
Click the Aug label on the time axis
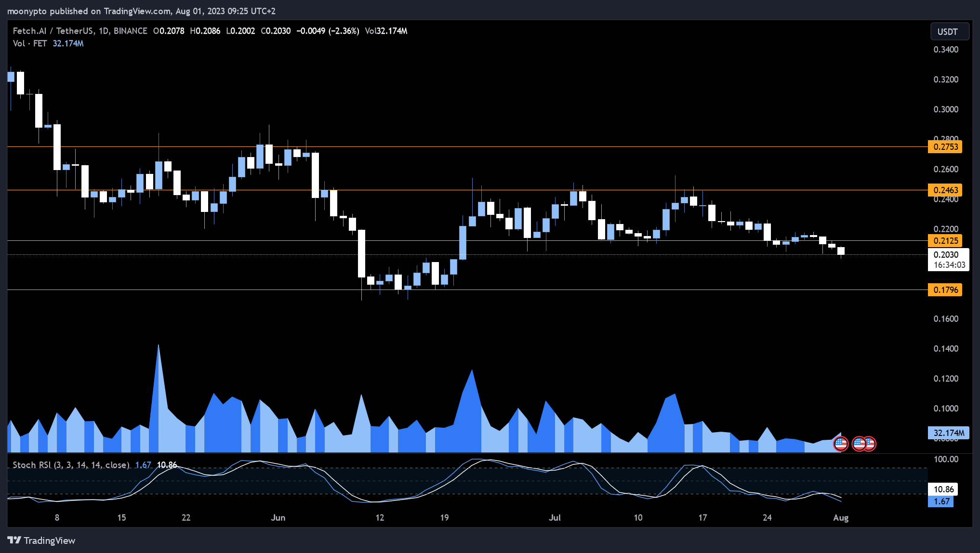(841, 518)
